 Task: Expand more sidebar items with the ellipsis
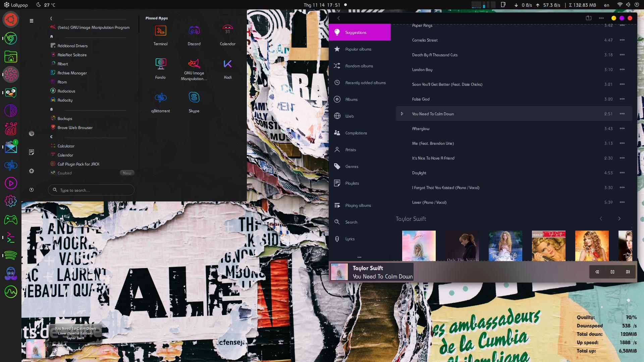[x=359, y=257]
